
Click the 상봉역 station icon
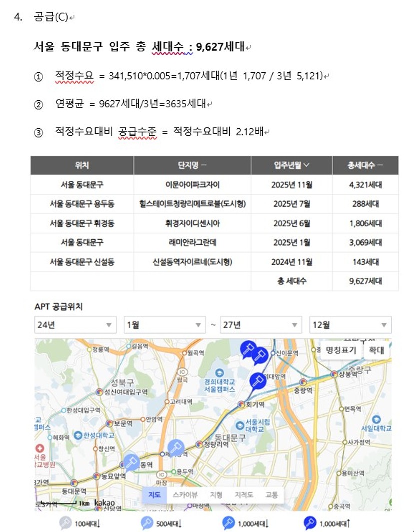click(334, 374)
